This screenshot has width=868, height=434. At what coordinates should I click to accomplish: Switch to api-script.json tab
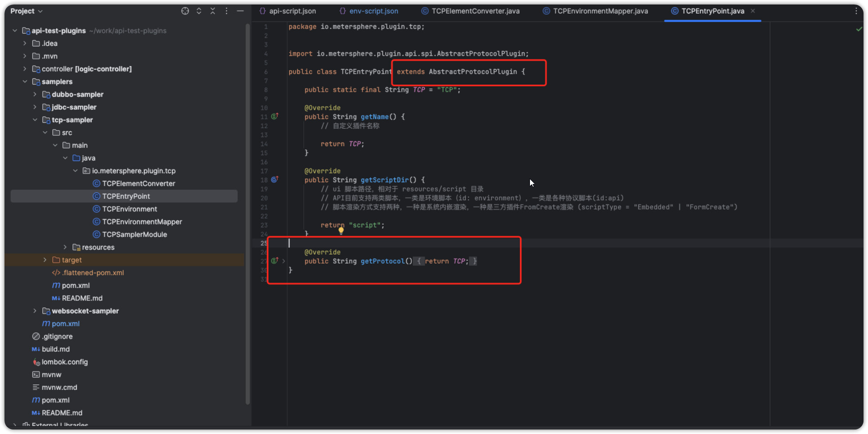click(x=288, y=11)
